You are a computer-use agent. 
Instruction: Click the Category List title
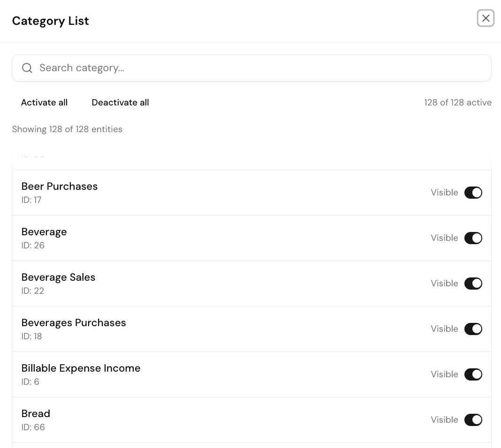pyautogui.click(x=50, y=21)
